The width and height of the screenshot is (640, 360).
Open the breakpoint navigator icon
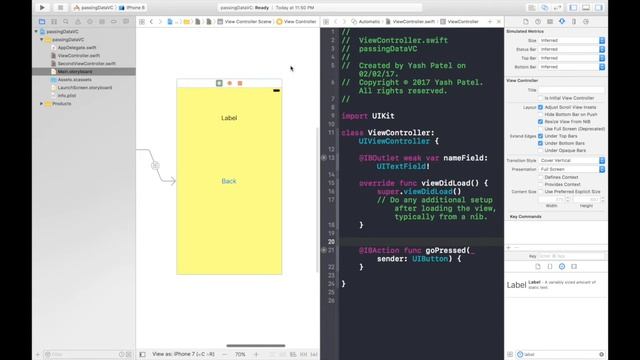tap(114, 22)
